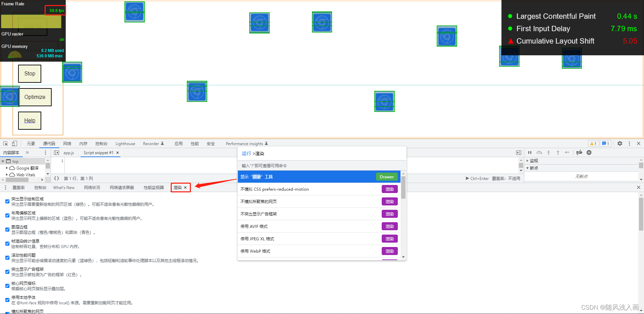Select 显示渲染工具 Drawer command
The image size is (644, 314).
[319, 177]
